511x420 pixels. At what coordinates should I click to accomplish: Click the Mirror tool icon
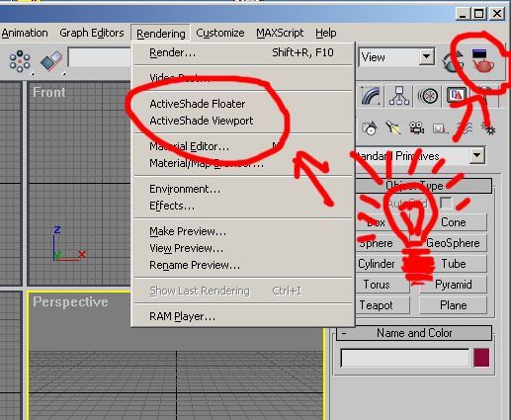(x=51, y=61)
